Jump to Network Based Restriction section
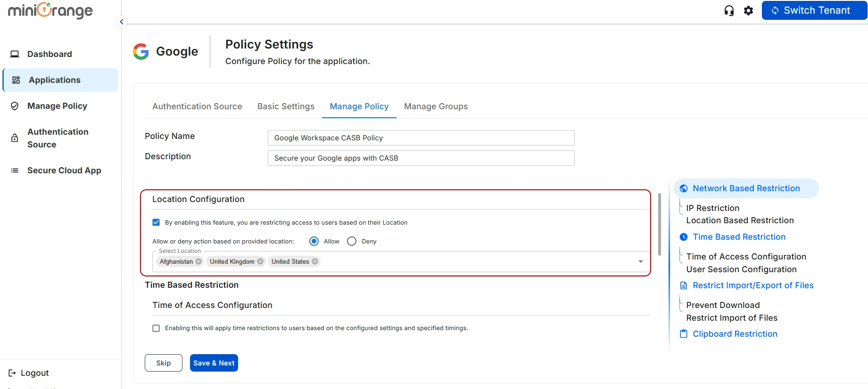 pos(746,188)
